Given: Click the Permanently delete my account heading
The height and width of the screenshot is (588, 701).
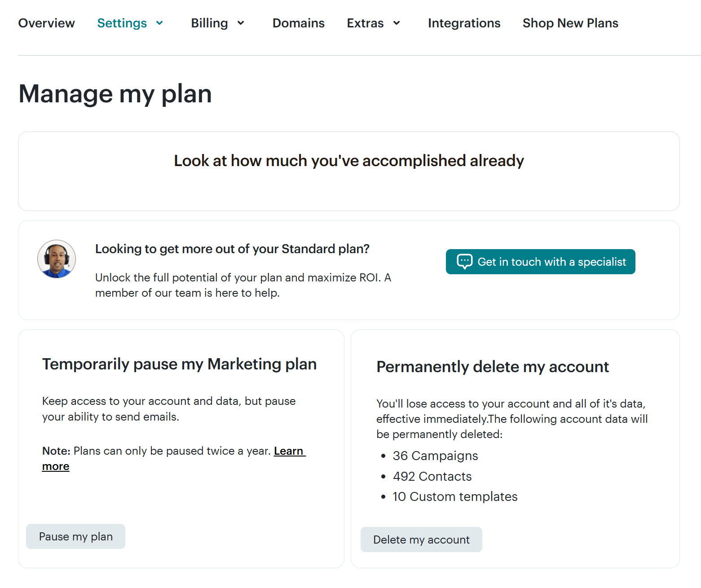Looking at the screenshot, I should click(x=493, y=367).
